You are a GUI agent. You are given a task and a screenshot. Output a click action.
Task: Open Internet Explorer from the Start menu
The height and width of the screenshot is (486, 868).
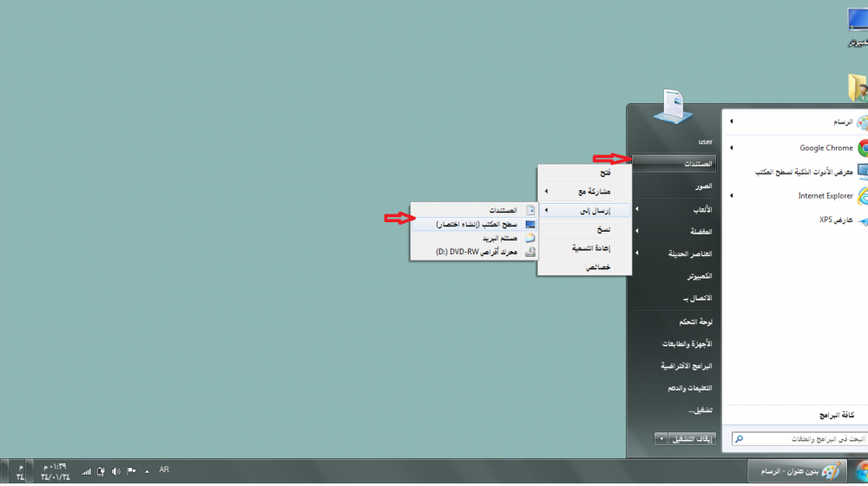863,196
